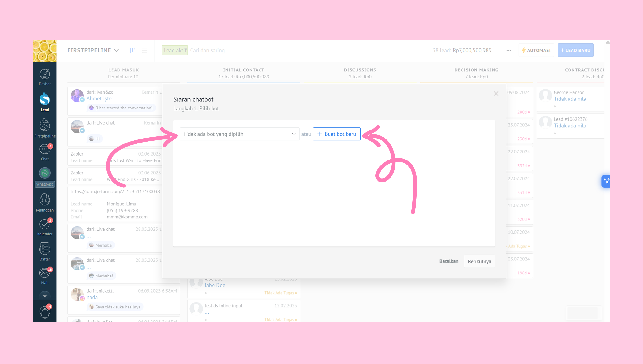Image resolution: width=643 pixels, height=364 pixels.
Task: Open the Merhaba live chat message
Action: pos(101,245)
